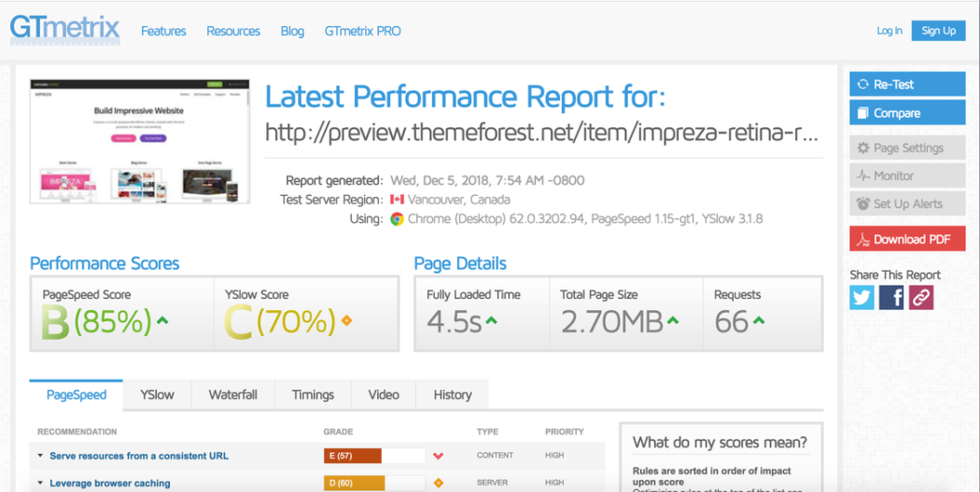
Task: Click orange diamond for browser caching row
Action: coord(438,483)
